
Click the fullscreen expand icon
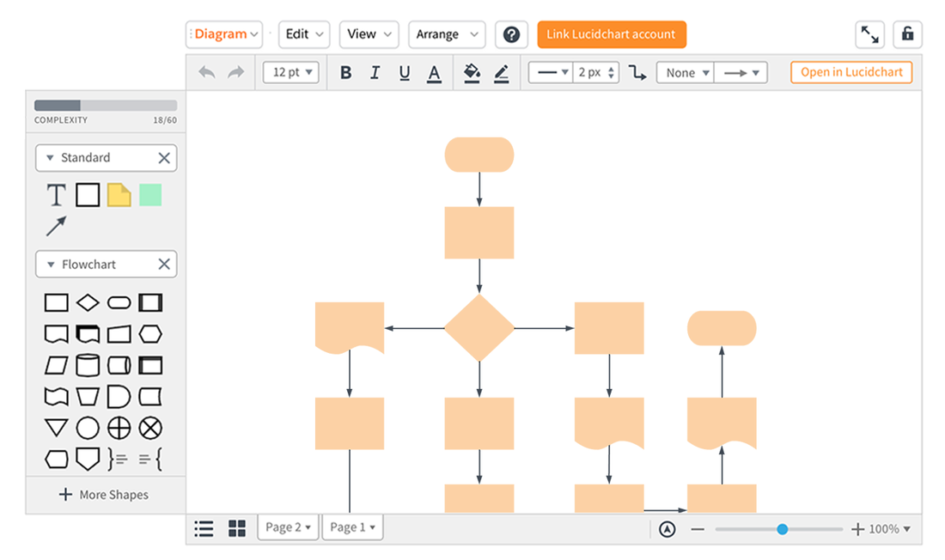[869, 34]
